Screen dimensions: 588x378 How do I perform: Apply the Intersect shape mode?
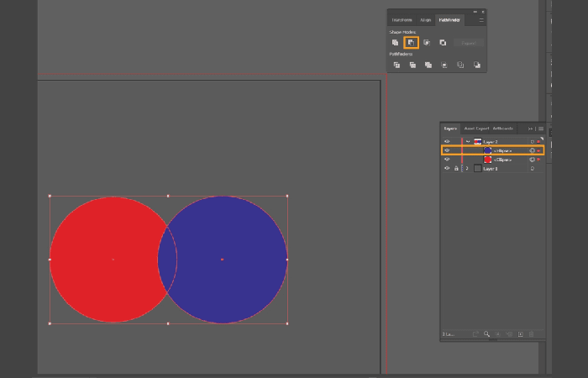click(427, 43)
